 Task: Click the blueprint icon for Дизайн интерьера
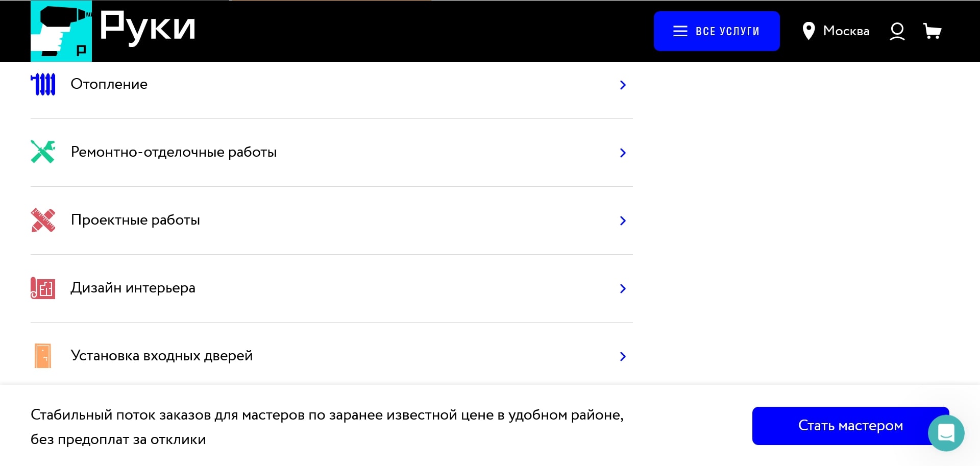[x=43, y=288]
